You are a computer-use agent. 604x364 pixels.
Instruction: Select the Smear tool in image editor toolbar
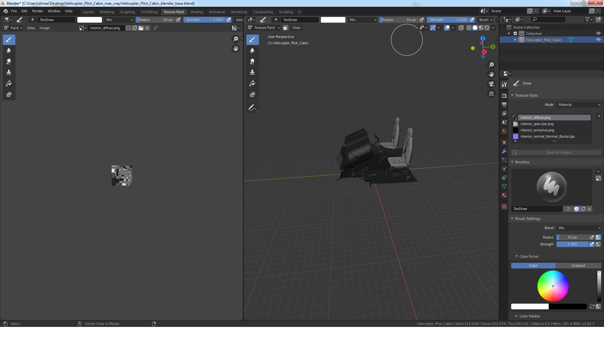tap(9, 61)
